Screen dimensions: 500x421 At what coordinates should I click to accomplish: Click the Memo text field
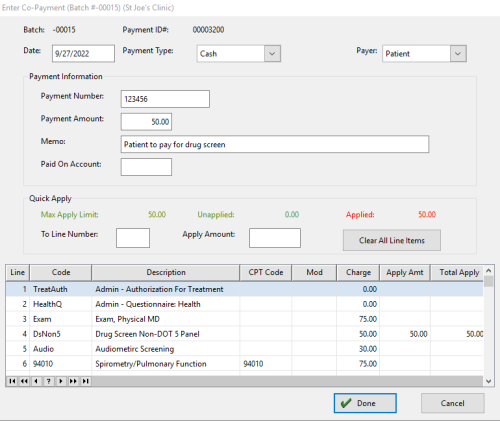click(275, 144)
